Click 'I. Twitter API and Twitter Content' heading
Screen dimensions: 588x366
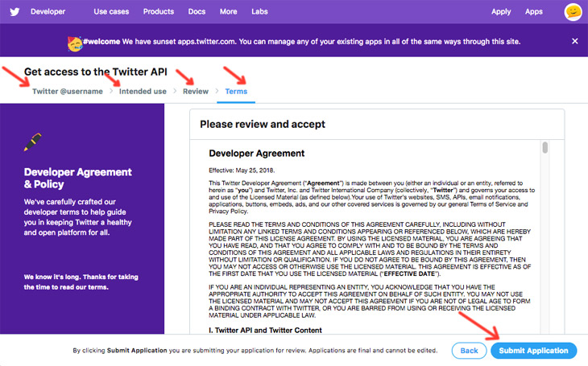coord(265,330)
